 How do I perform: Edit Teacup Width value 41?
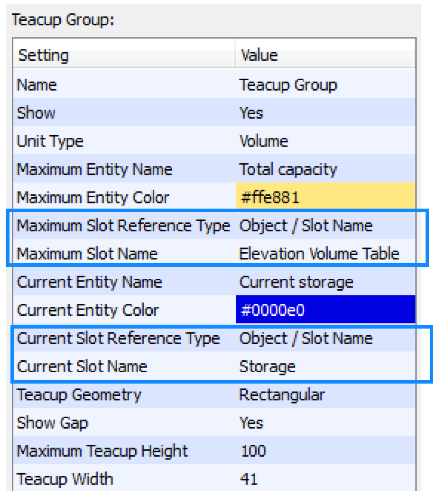pos(249,479)
